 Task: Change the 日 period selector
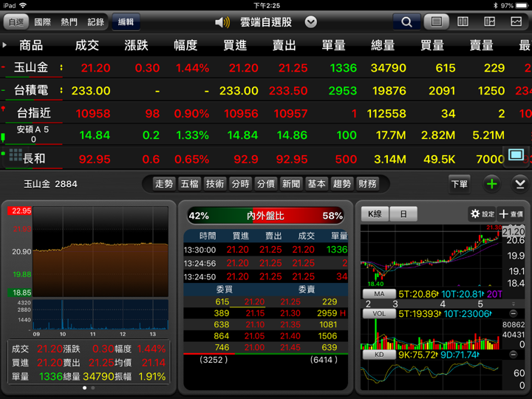[x=403, y=214]
